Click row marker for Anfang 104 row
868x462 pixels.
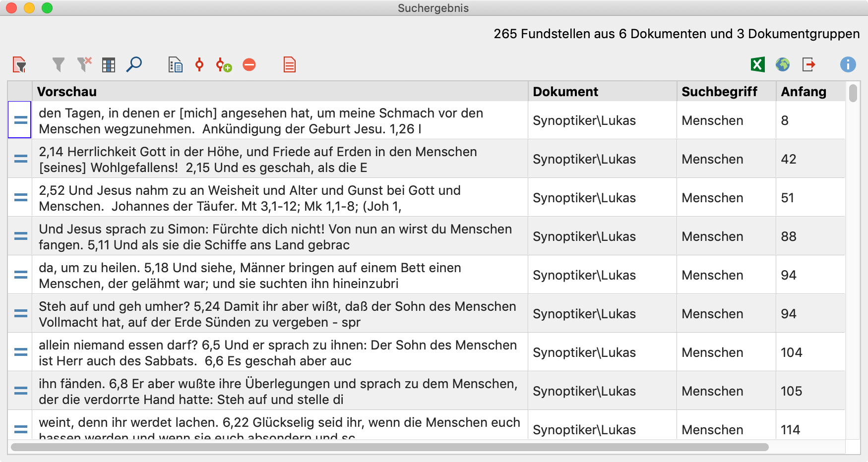click(x=20, y=352)
